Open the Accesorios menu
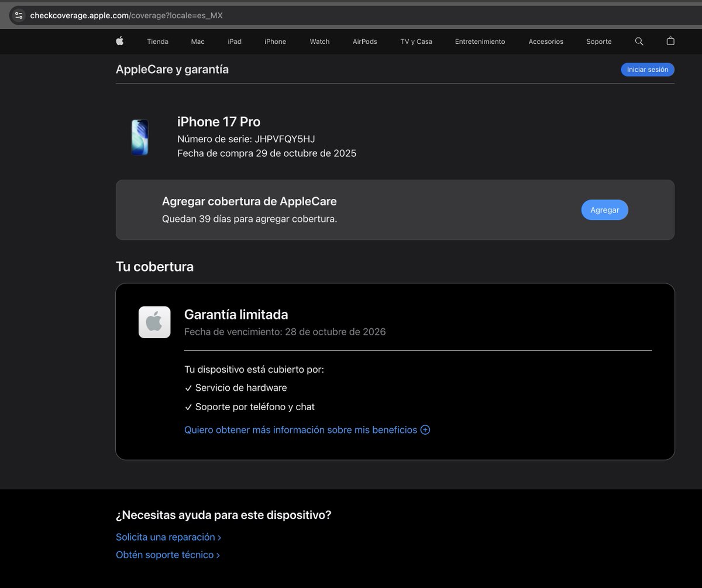Viewport: 702px width, 588px height. pyautogui.click(x=546, y=42)
